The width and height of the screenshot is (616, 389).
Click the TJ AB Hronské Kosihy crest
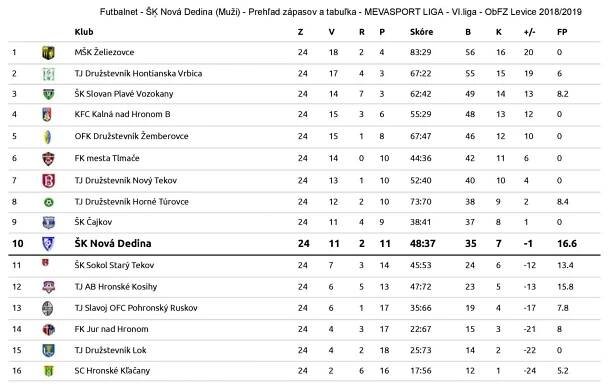coord(48,287)
